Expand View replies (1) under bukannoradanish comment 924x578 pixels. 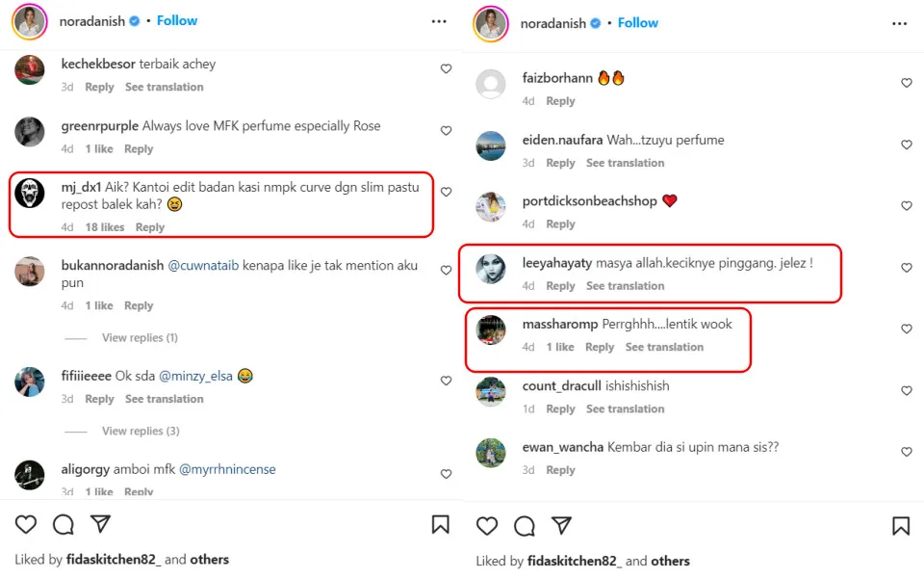140,338
